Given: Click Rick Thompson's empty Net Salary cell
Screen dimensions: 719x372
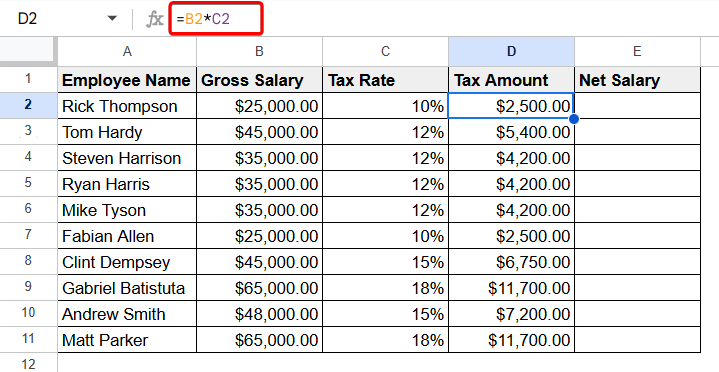Looking at the screenshot, I should coord(637,106).
